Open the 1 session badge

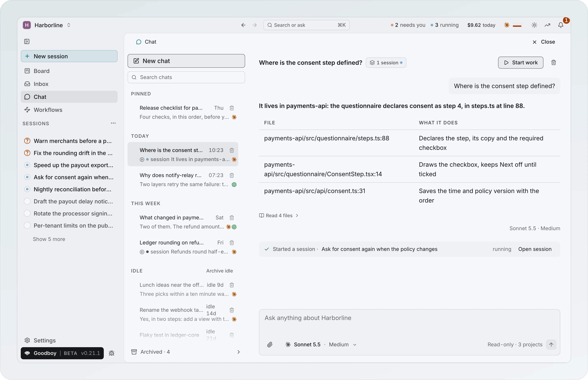pyautogui.click(x=386, y=63)
